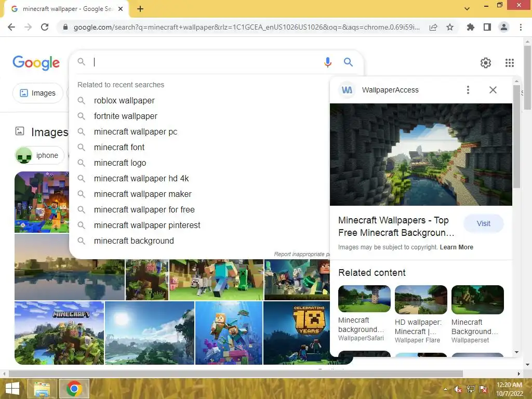Click the Google logo
This screenshot has width=532, height=399.
coord(36,63)
